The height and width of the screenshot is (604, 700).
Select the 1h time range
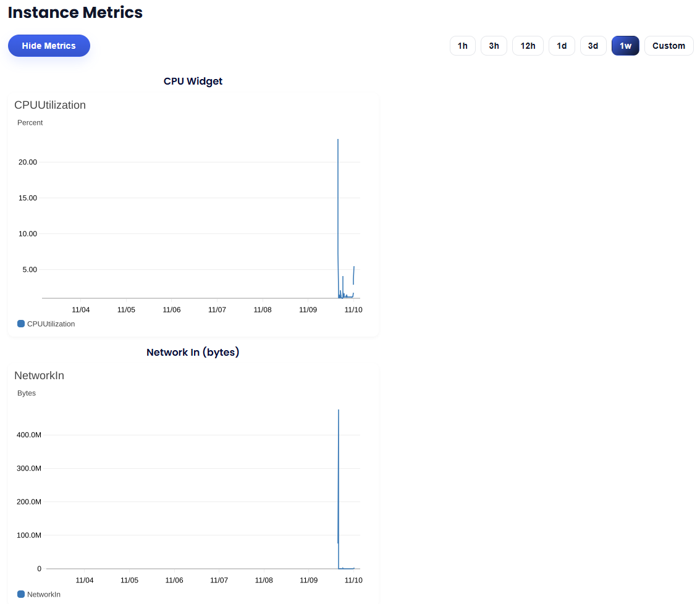462,45
